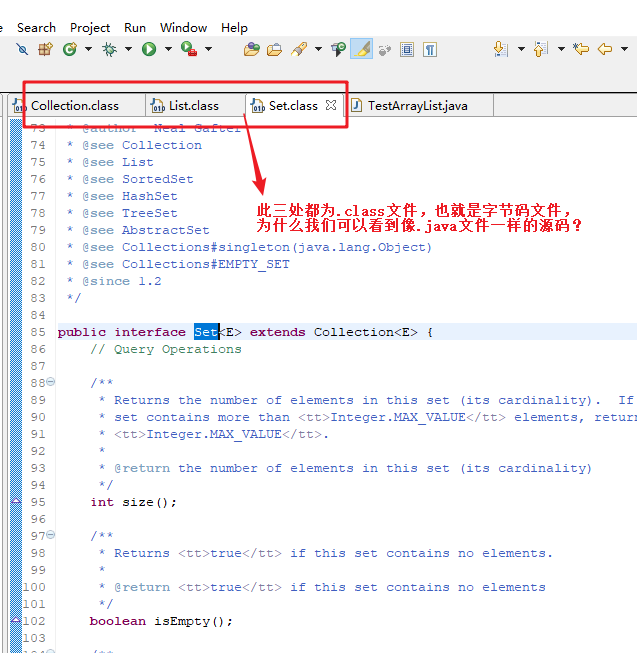The image size is (637, 653).
Task: Start debugging with the bug icon
Action: (x=109, y=50)
